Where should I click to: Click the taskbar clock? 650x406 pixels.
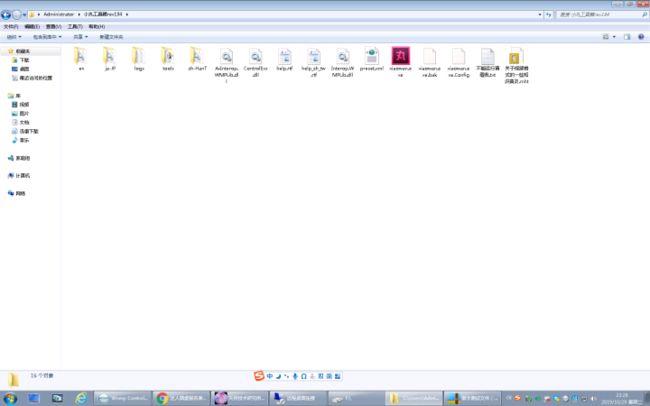click(x=621, y=398)
